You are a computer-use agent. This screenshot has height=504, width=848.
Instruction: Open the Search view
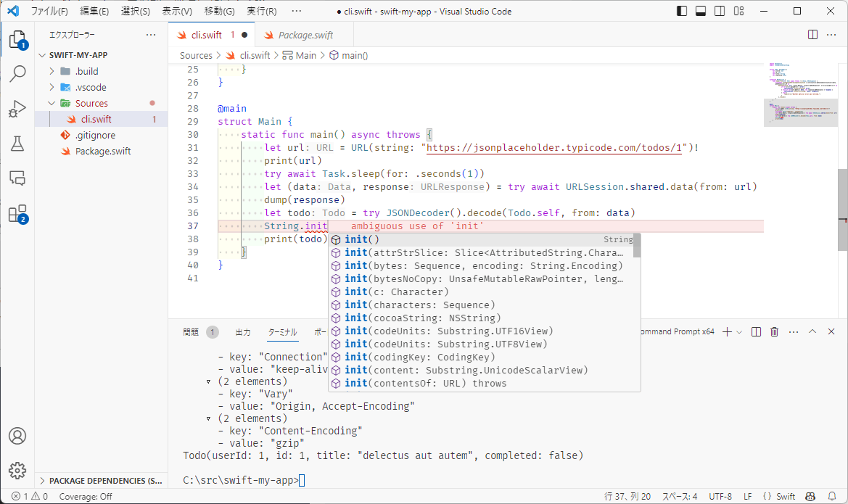[x=18, y=73]
